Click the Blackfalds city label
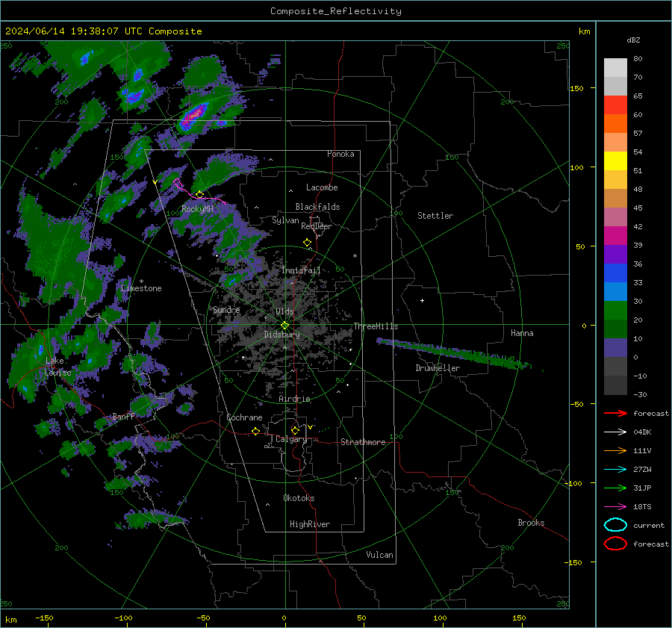 [x=317, y=207]
